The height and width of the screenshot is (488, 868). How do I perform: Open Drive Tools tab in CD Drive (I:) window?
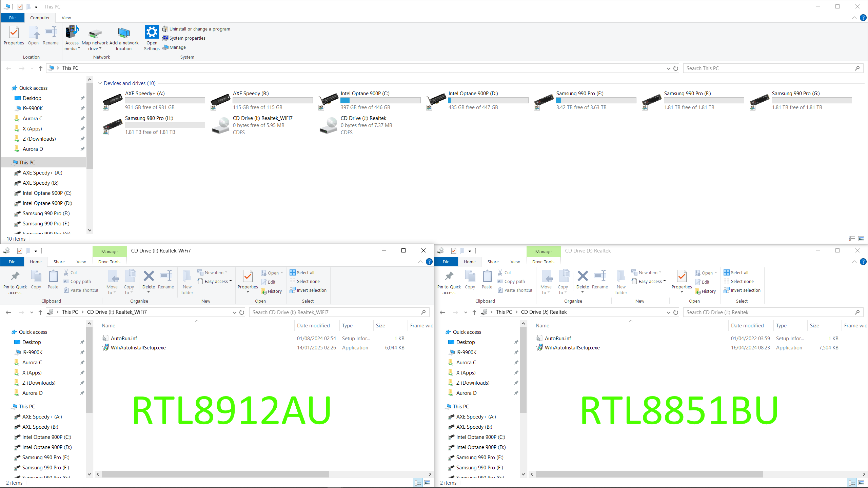109,262
